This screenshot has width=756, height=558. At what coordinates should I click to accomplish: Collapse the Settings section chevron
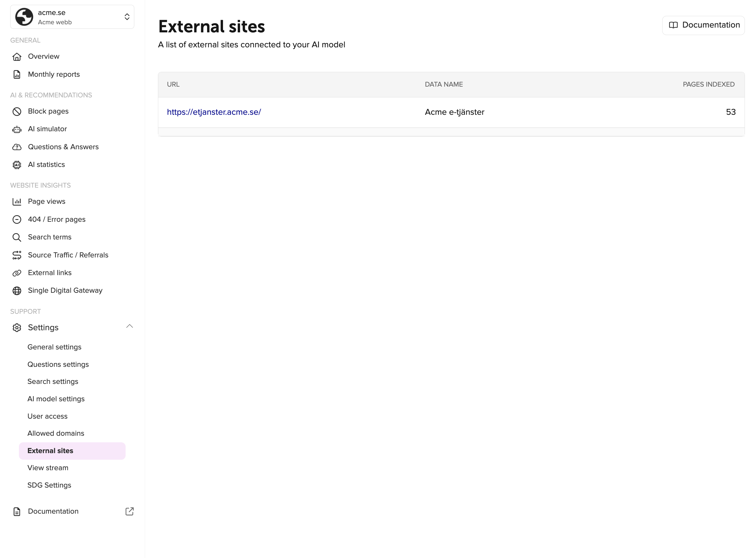(129, 326)
